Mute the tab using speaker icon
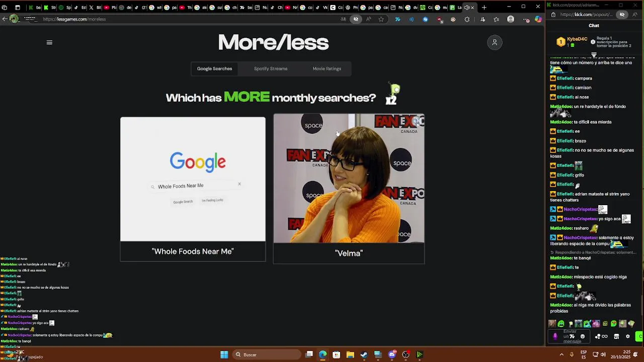The height and width of the screenshot is (362, 644). pyautogui.click(x=466, y=8)
